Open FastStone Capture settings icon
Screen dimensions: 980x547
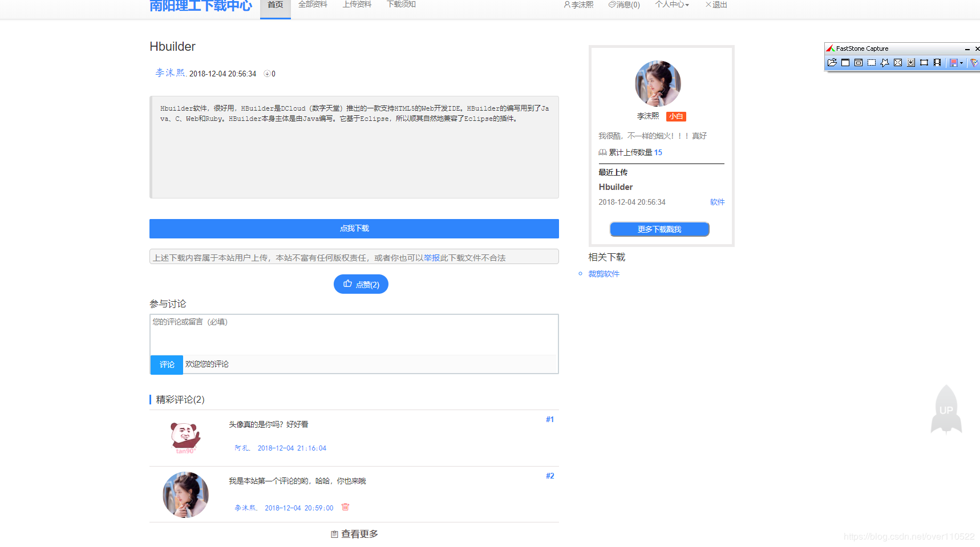973,63
